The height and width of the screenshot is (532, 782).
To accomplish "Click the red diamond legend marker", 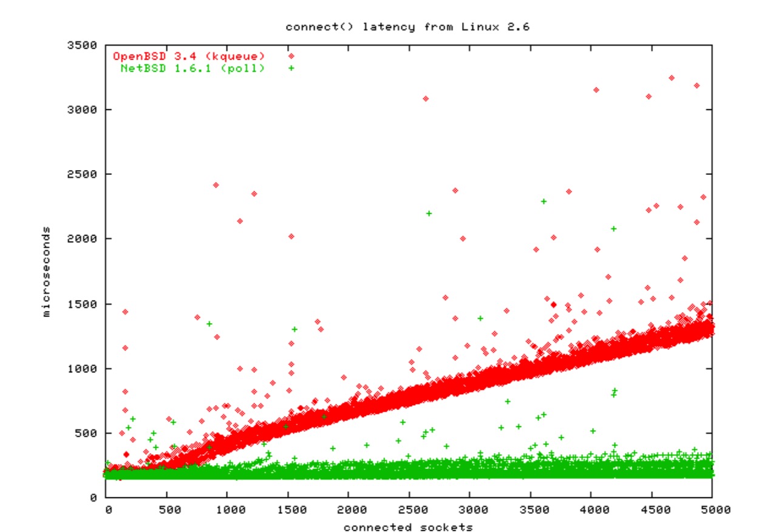I will [x=291, y=56].
